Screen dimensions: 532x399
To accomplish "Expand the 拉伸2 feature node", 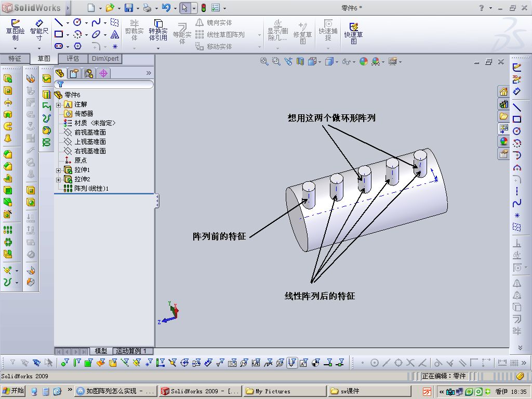I will tap(58, 179).
